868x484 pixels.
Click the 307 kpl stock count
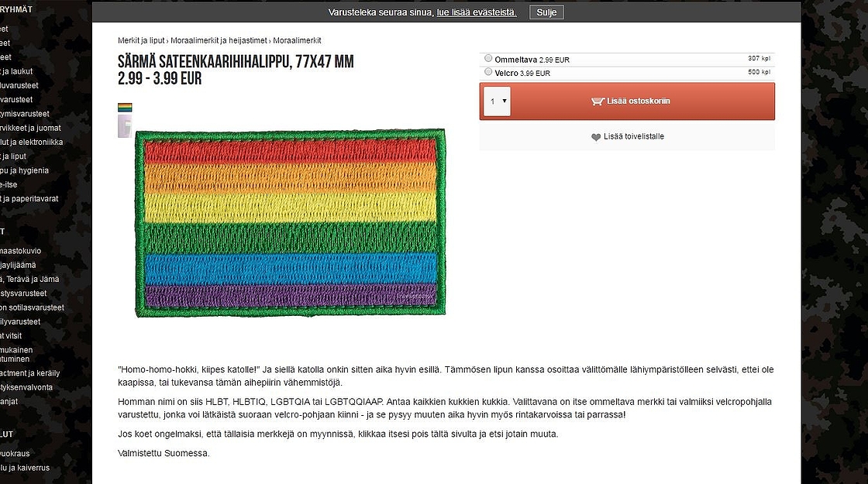(759, 58)
